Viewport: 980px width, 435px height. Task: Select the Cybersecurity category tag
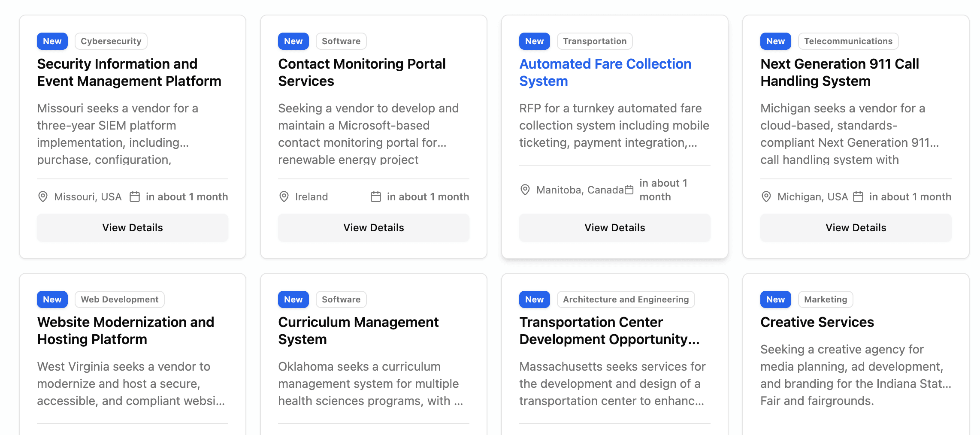pyautogui.click(x=111, y=41)
